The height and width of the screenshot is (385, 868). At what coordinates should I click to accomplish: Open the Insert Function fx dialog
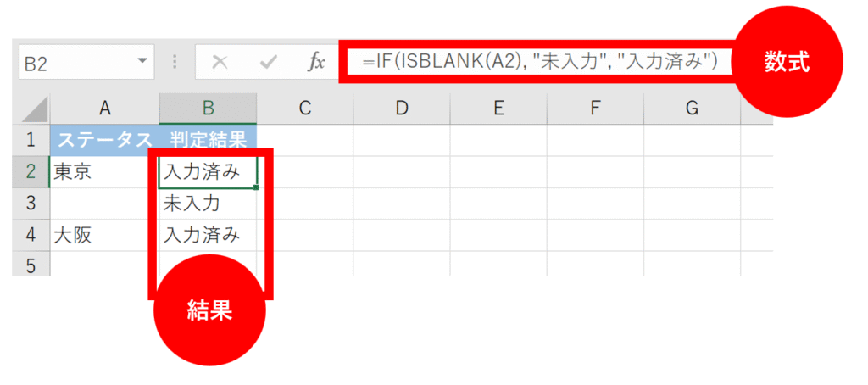(x=315, y=62)
